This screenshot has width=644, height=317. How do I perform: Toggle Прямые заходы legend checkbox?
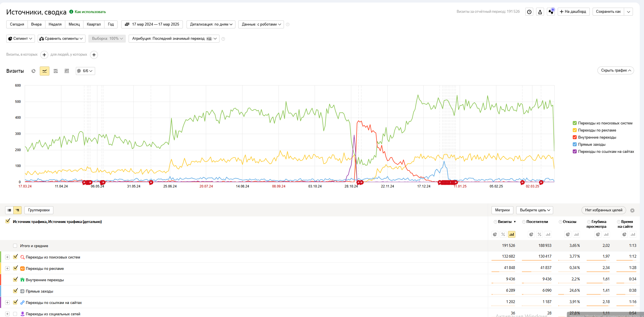coord(575,144)
